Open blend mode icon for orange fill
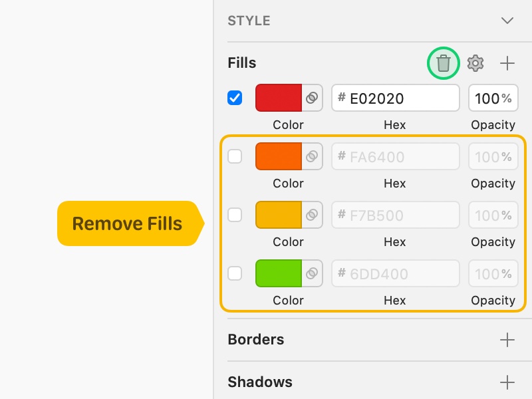Image resolution: width=532 pixels, height=399 pixels. pos(312,156)
